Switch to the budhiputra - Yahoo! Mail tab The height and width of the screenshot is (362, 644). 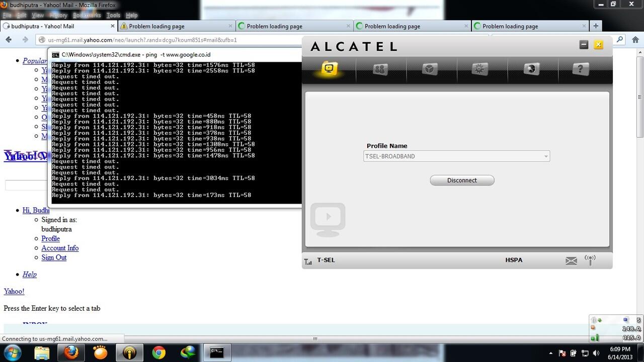[x=59, y=26]
